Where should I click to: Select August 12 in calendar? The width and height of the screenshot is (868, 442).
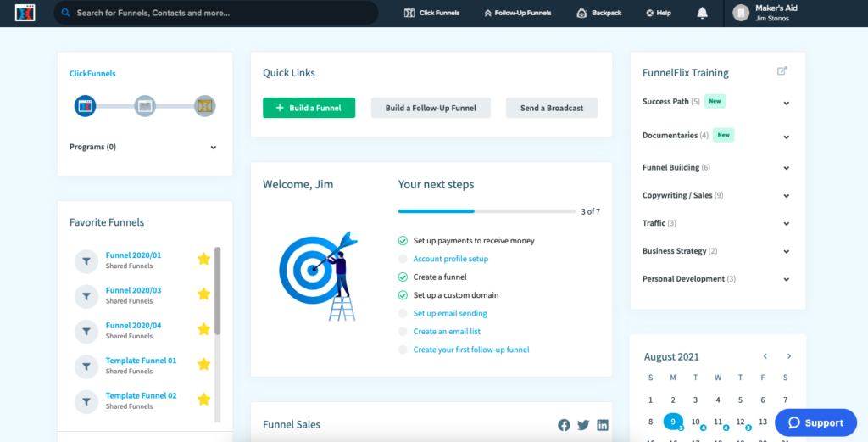[x=741, y=422]
